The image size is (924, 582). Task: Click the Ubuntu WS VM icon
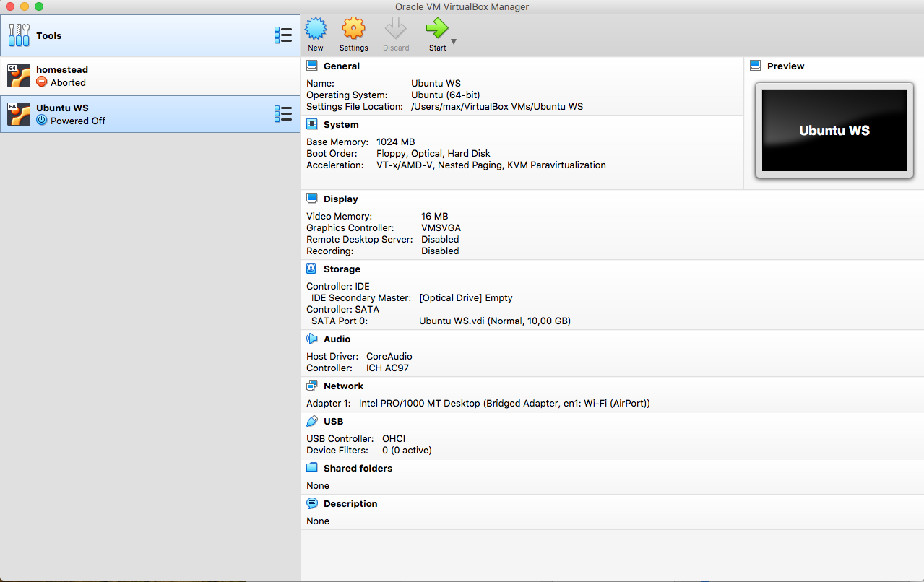(x=19, y=114)
